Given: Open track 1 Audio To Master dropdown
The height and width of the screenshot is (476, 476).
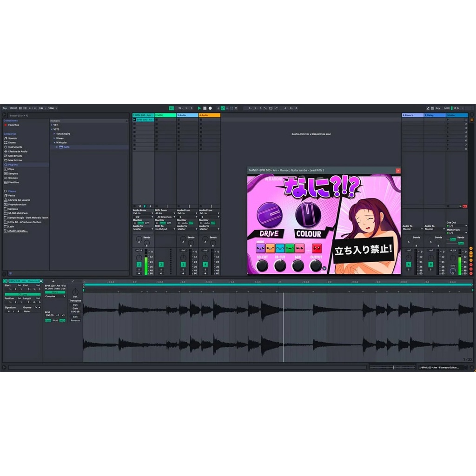Looking at the screenshot, I should coord(143,229).
